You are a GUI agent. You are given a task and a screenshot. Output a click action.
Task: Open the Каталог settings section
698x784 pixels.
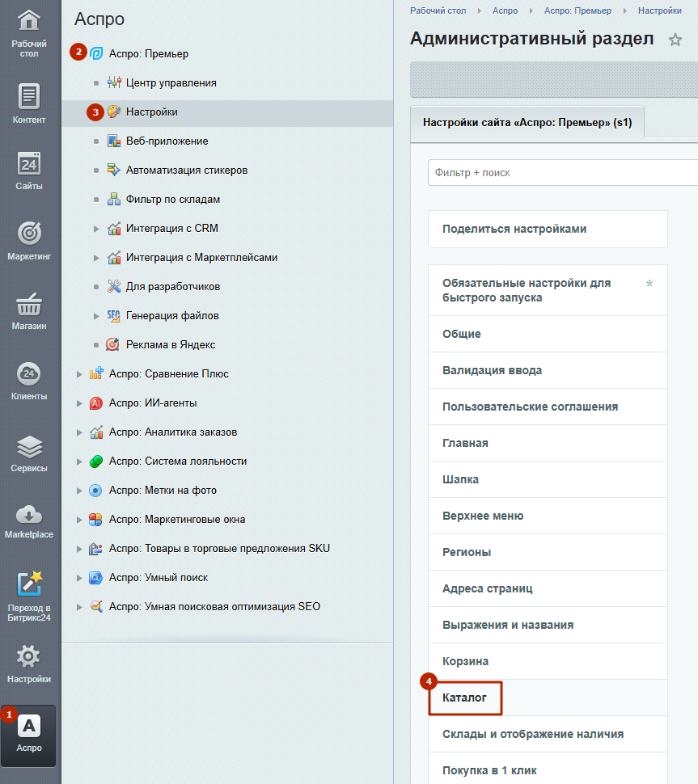548,698
